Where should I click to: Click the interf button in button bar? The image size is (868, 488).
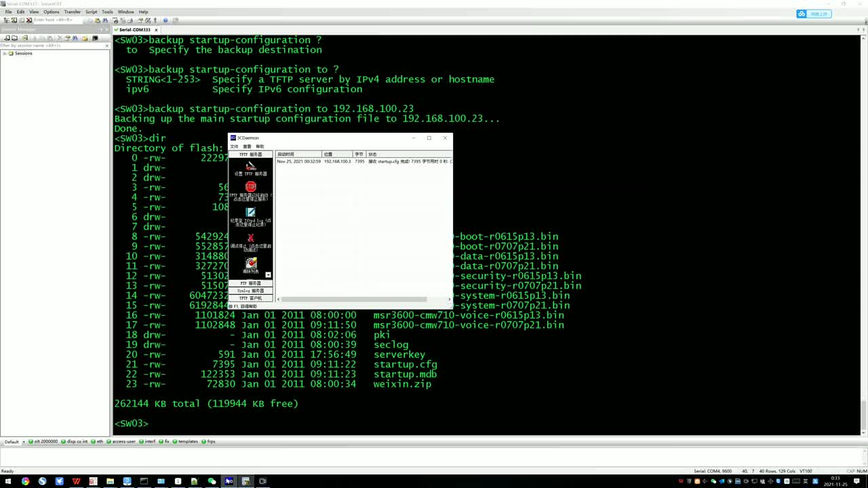(x=148, y=441)
